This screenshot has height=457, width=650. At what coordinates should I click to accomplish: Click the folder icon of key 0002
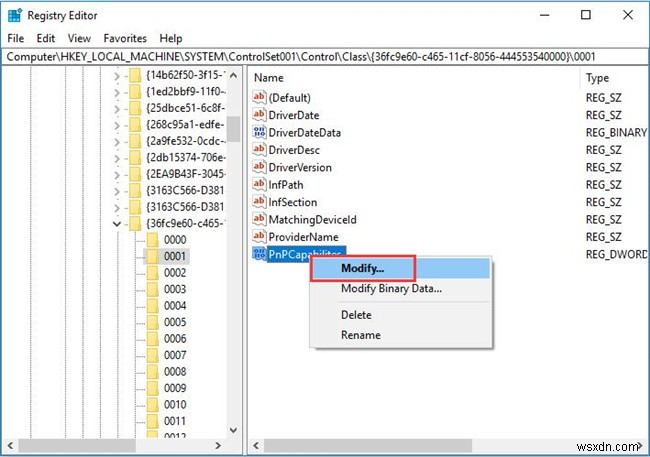tap(153, 273)
